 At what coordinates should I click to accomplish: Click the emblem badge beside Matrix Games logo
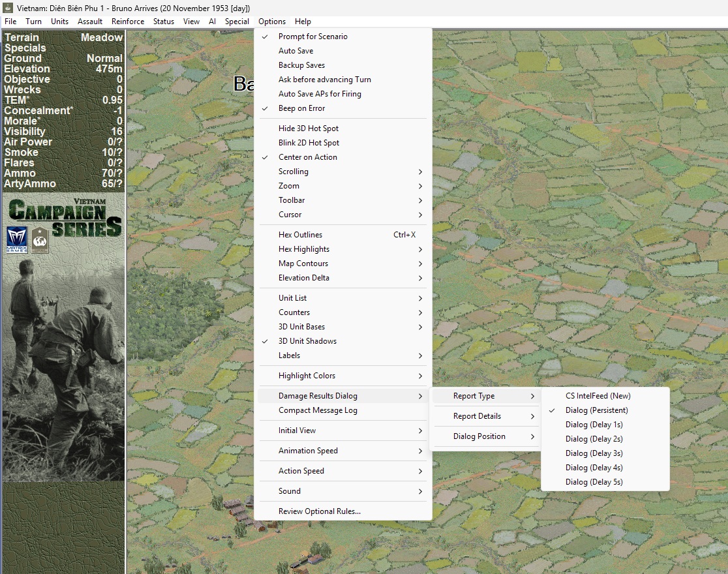point(41,241)
